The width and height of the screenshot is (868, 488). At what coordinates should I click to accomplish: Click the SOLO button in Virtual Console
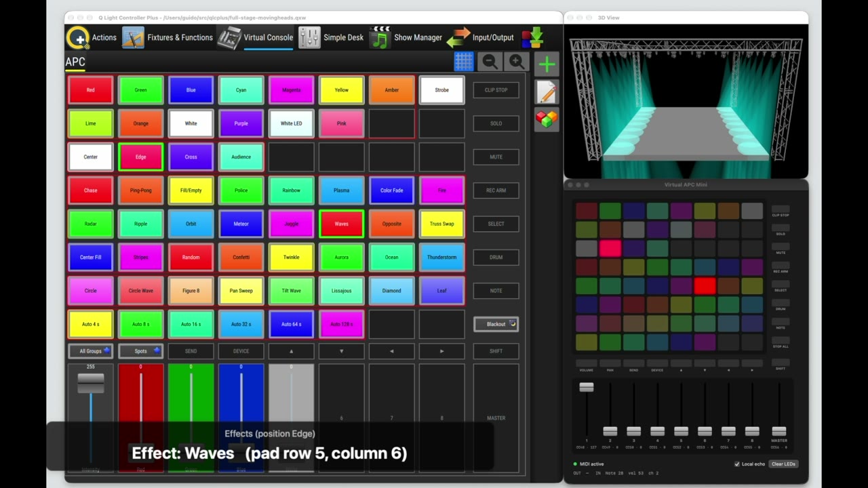pyautogui.click(x=496, y=123)
